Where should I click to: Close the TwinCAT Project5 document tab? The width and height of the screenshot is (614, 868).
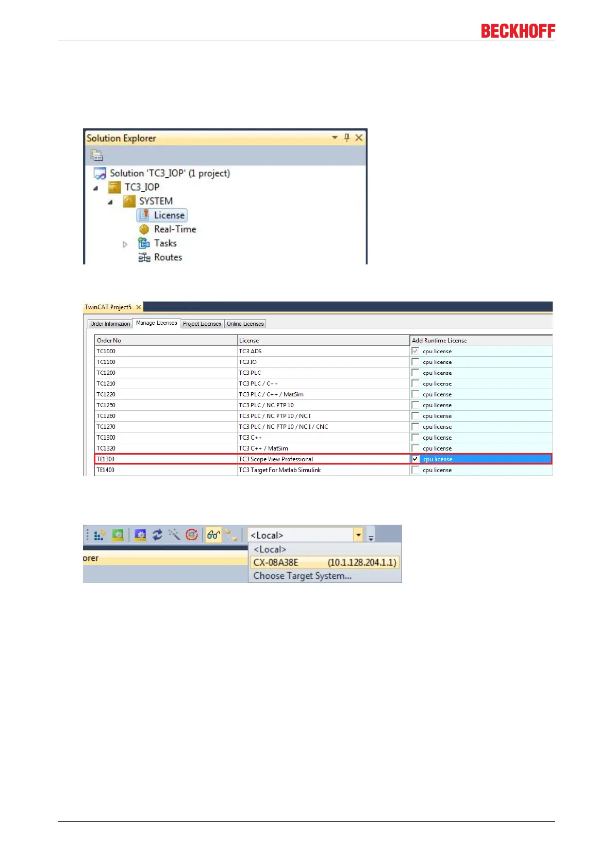(x=139, y=307)
